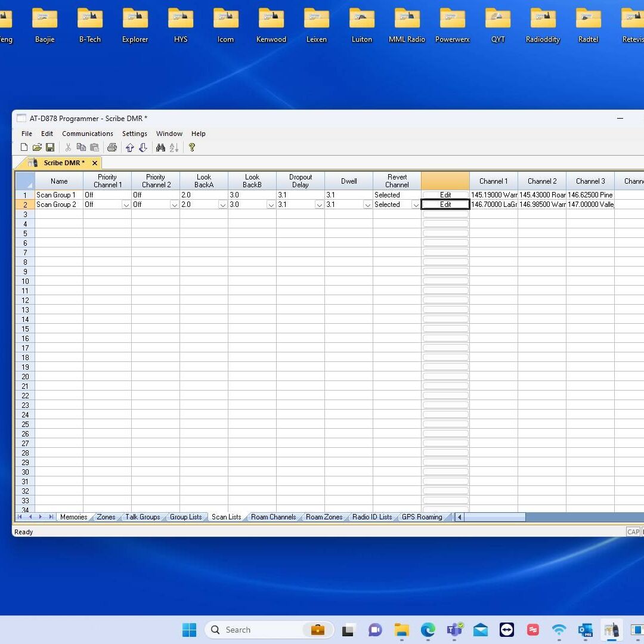Open the Edit menu
Image resolution: width=644 pixels, height=644 pixels.
(x=47, y=134)
